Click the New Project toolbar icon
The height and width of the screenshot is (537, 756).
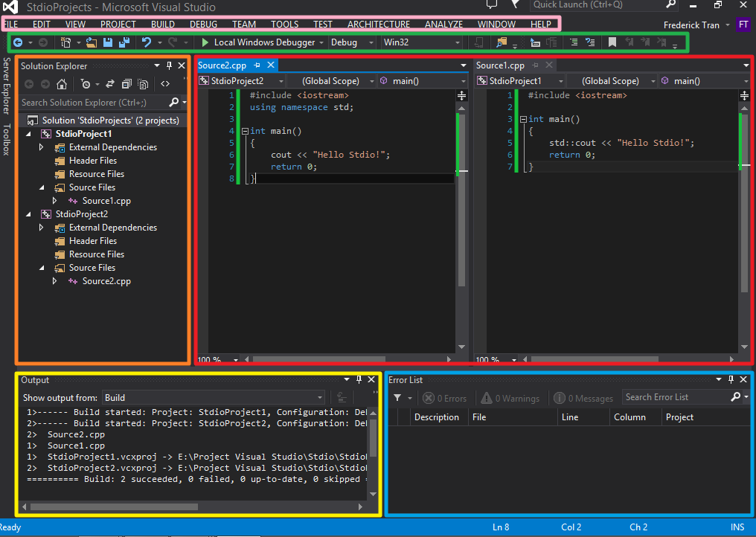(x=65, y=42)
